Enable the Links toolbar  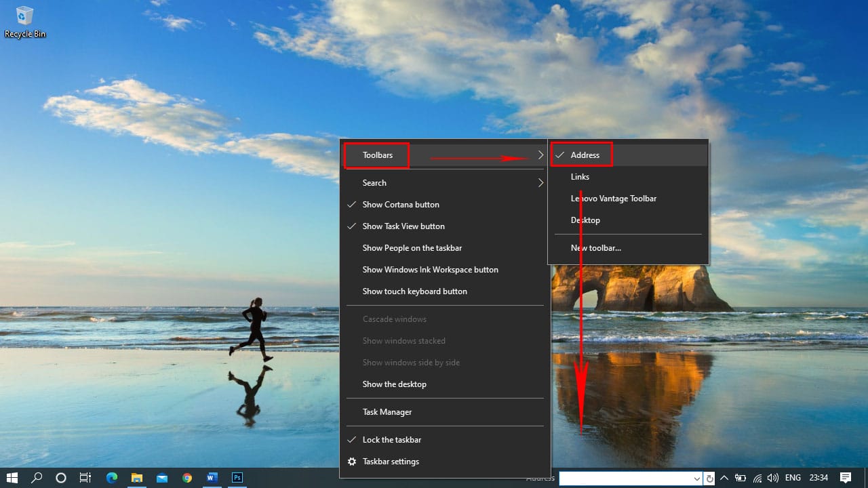click(580, 177)
